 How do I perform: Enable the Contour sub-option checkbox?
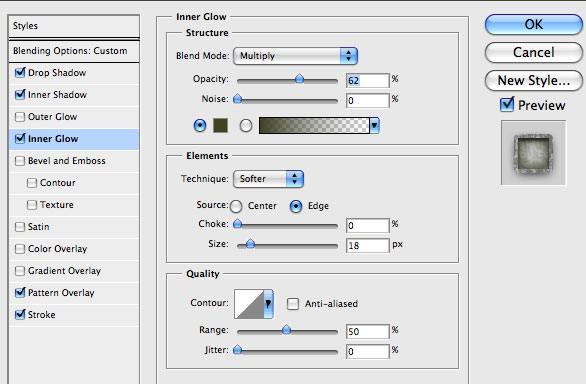pyautogui.click(x=32, y=183)
